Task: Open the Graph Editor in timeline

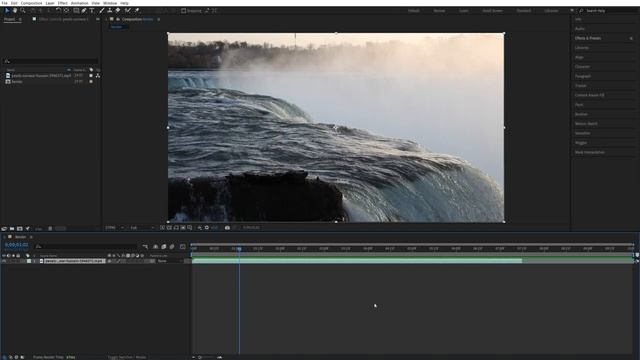Action: pyautogui.click(x=182, y=247)
